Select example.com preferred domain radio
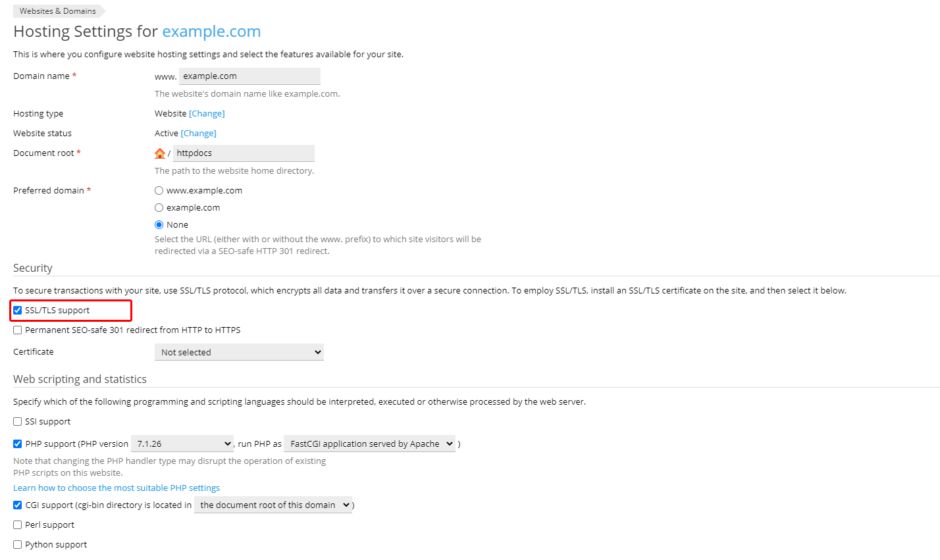 pos(159,208)
